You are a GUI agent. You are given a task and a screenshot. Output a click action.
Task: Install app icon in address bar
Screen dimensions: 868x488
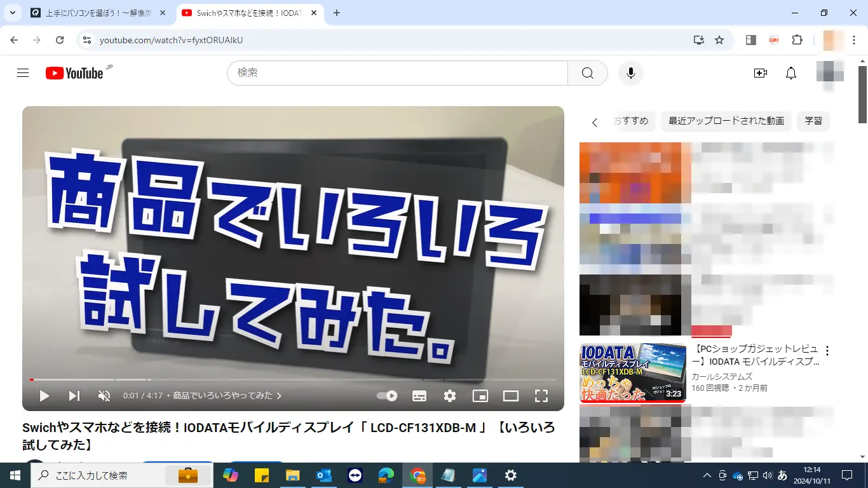pyautogui.click(x=699, y=40)
